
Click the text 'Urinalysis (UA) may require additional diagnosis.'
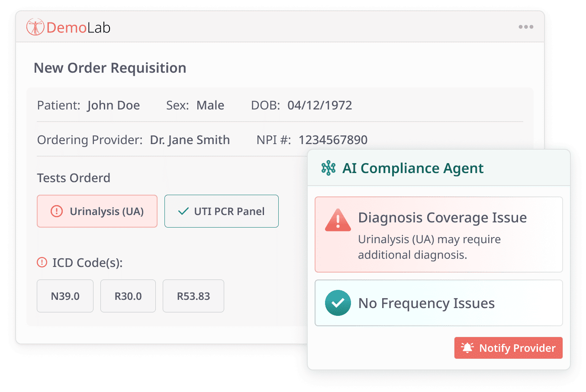point(429,247)
